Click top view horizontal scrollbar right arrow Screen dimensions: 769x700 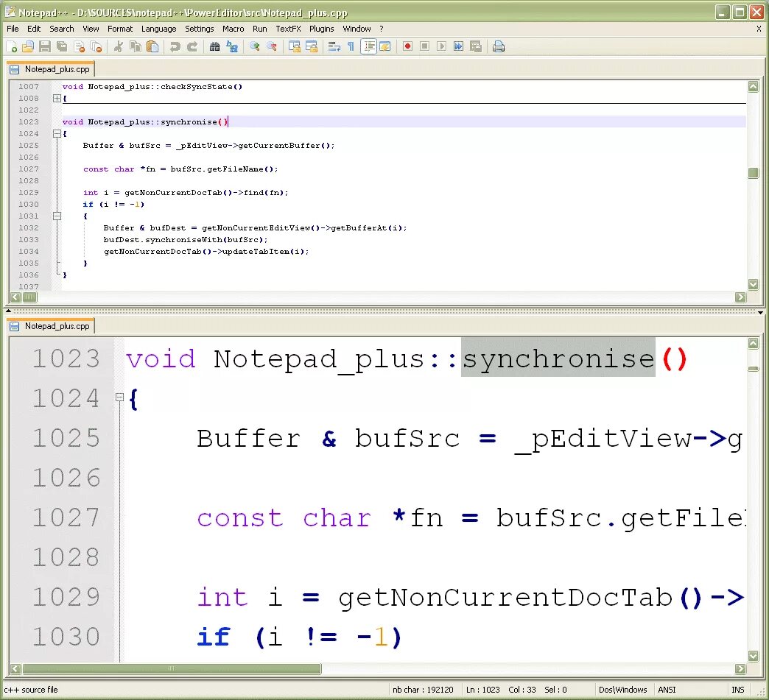(x=740, y=297)
